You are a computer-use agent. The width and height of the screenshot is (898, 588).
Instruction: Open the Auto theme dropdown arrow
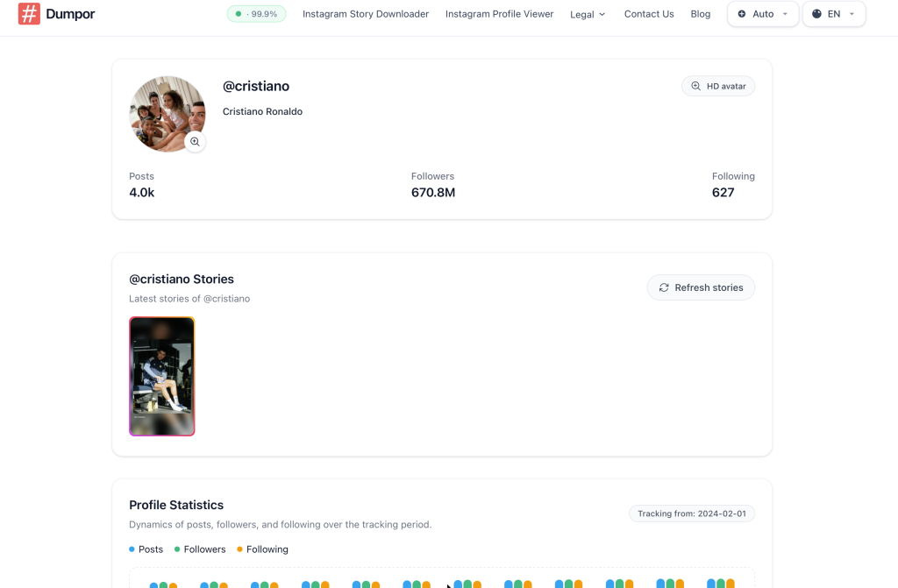(x=785, y=14)
